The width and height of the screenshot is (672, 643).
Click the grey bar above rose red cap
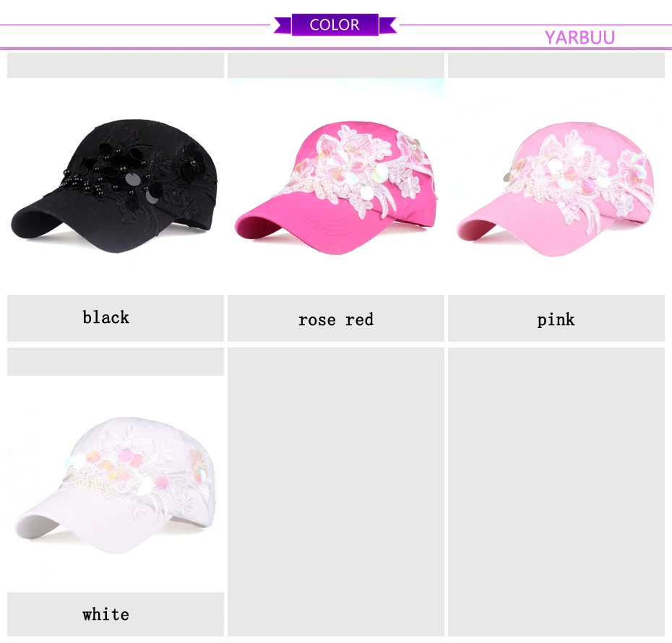(335, 66)
